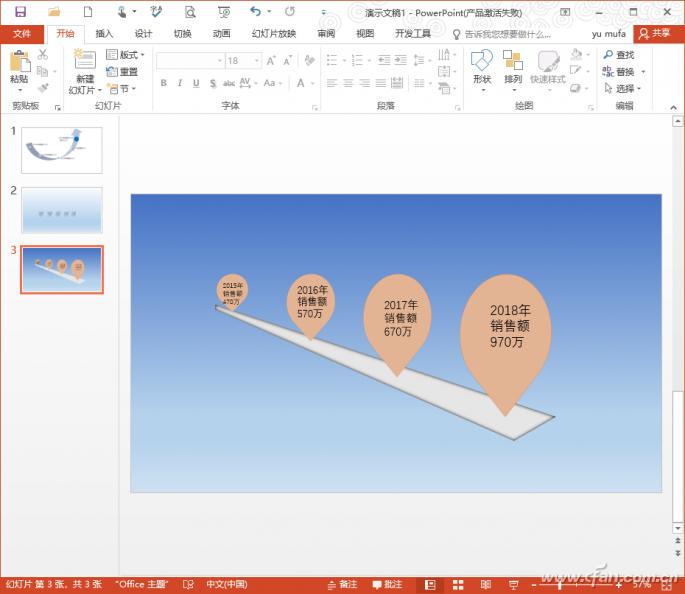Click Quick Styles in the drawing group
685x594 pixels.
point(548,69)
